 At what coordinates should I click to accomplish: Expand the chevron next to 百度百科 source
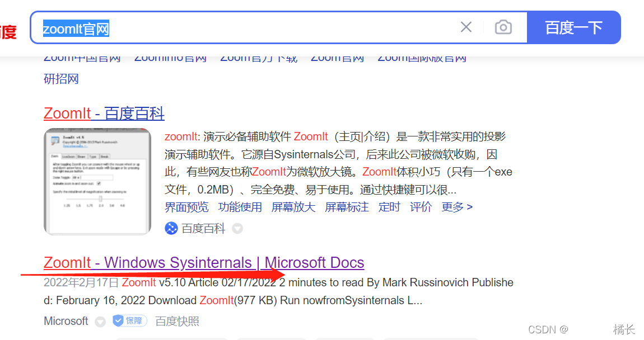click(x=237, y=228)
